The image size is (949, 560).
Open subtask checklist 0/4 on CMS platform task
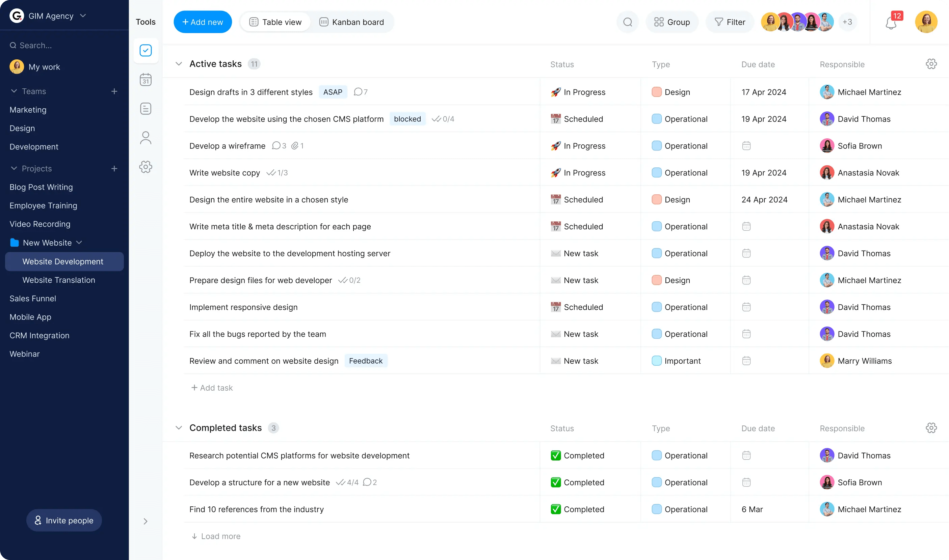[x=443, y=119]
